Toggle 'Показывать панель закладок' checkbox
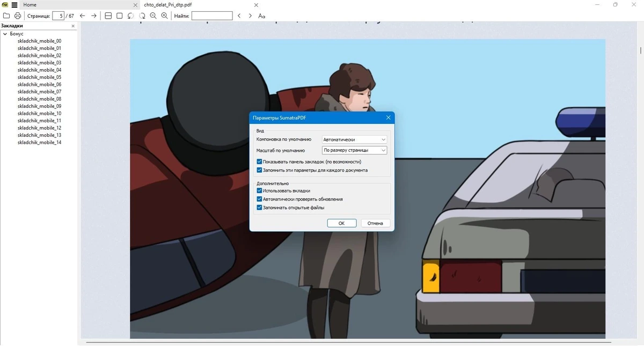 point(260,161)
